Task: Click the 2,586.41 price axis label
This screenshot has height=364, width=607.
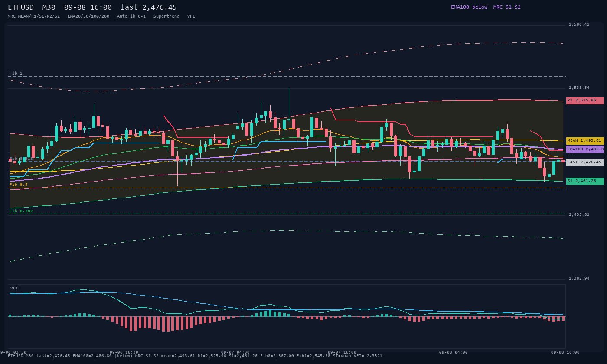Action: point(579,25)
